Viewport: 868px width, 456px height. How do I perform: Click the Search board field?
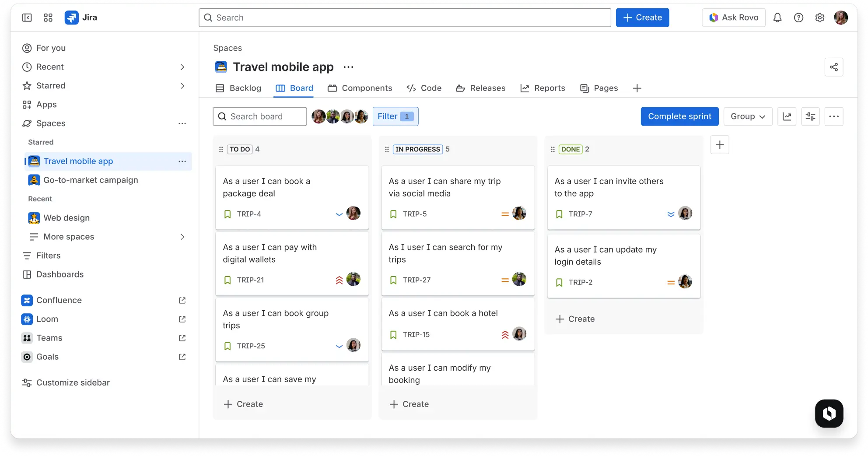tap(260, 116)
